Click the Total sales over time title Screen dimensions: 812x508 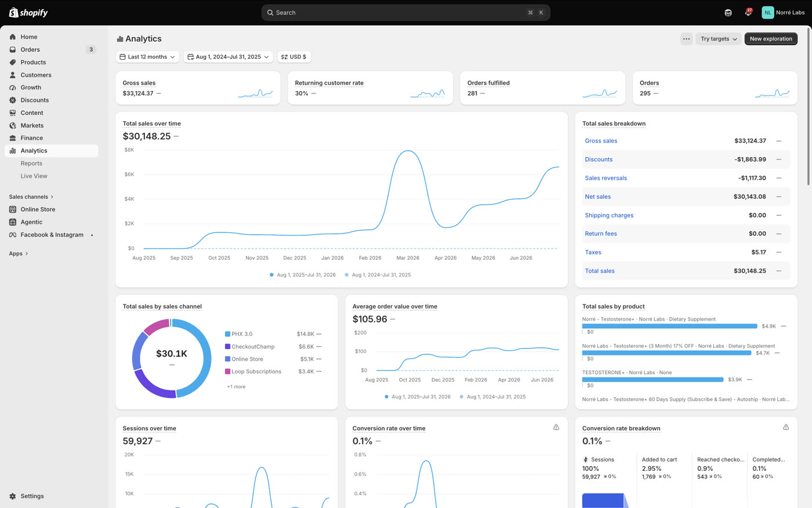[x=151, y=124]
